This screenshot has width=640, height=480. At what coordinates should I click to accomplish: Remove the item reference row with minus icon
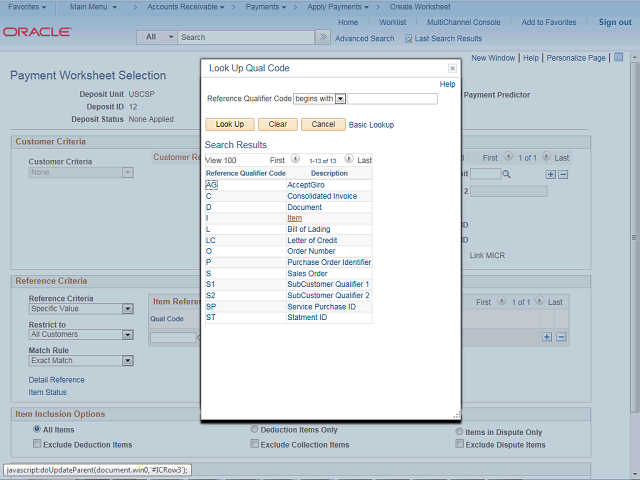tap(561, 336)
